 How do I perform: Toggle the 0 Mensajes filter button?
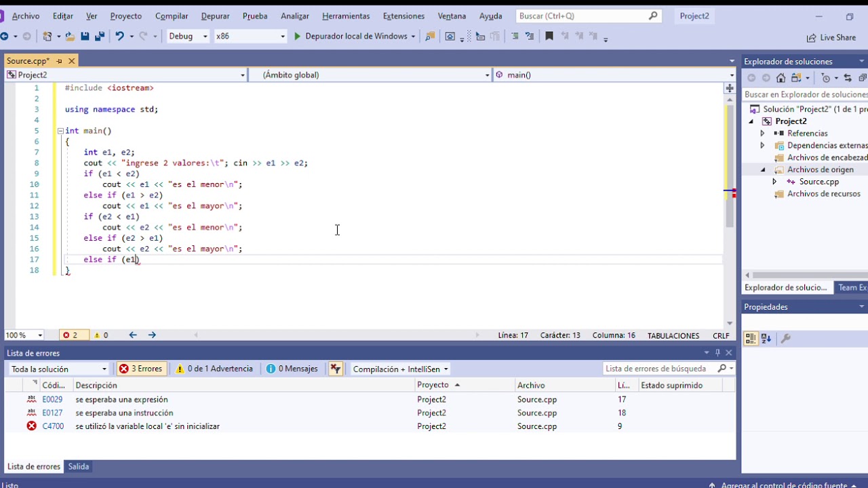coord(292,369)
